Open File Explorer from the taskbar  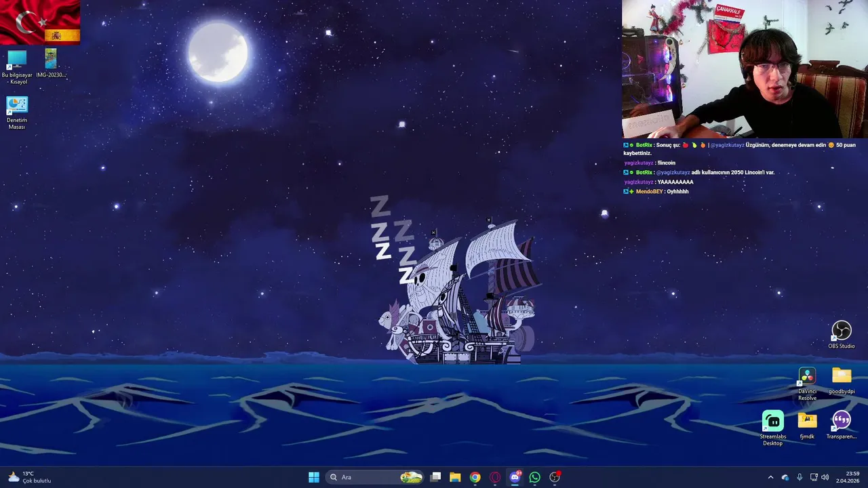click(x=455, y=477)
